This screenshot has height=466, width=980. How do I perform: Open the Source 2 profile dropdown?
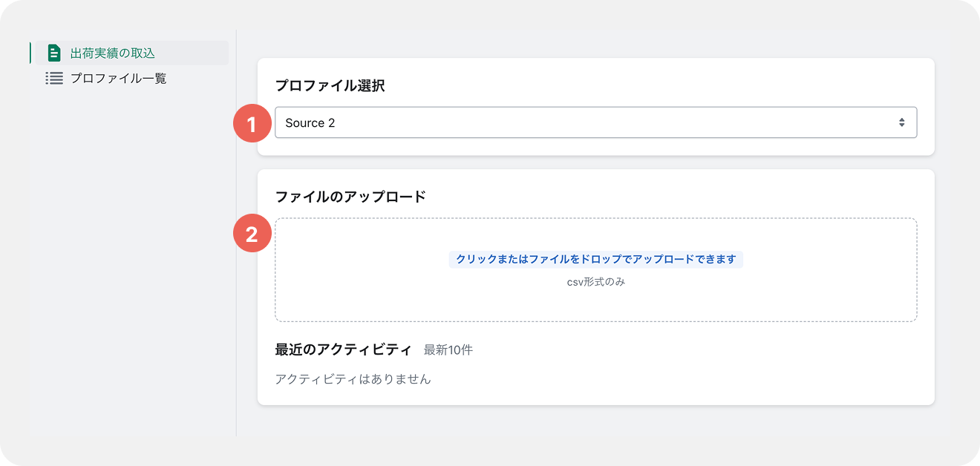tap(595, 122)
